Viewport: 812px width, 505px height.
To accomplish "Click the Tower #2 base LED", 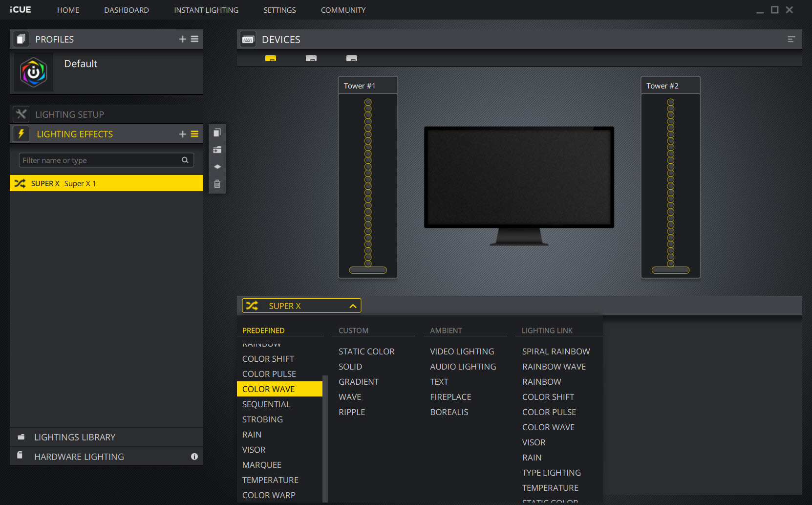I will [671, 270].
